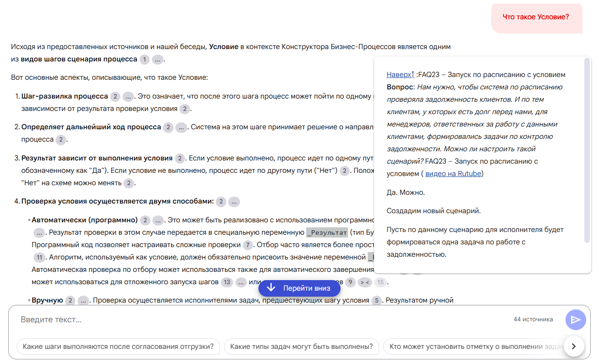Viewport: 599px width, 364px height.
Task: Open the faded citation 15 chip
Action: tap(380, 282)
